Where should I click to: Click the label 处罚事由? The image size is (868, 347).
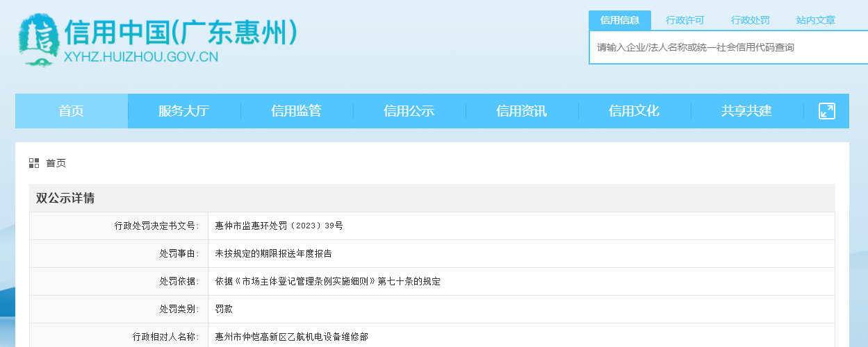point(179,253)
